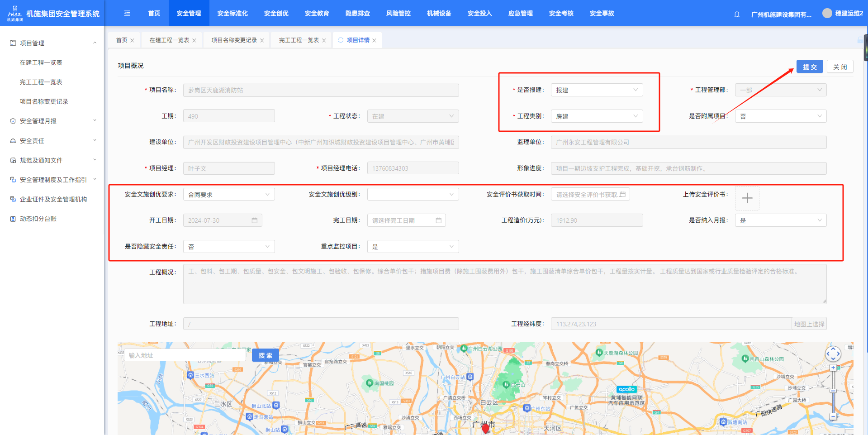Click the map pan control compass
The height and width of the screenshot is (435, 868).
833,354
